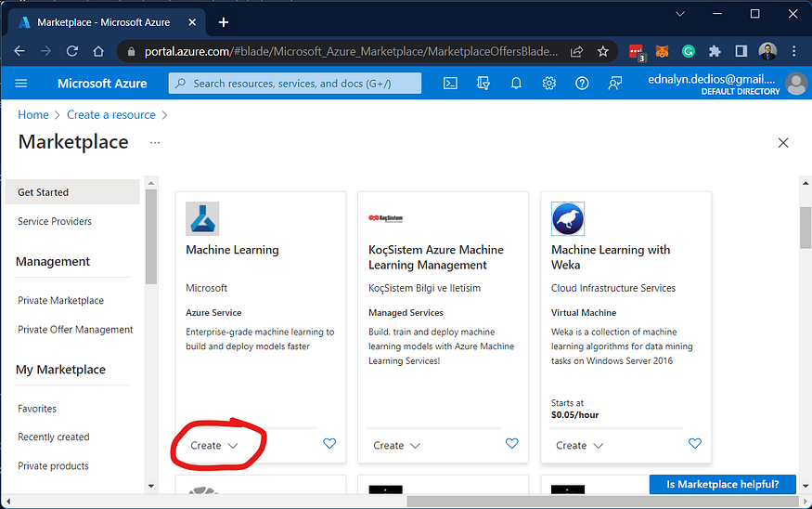Open the Azure notifications bell
Image resolution: width=812 pixels, height=509 pixels.
[516, 83]
